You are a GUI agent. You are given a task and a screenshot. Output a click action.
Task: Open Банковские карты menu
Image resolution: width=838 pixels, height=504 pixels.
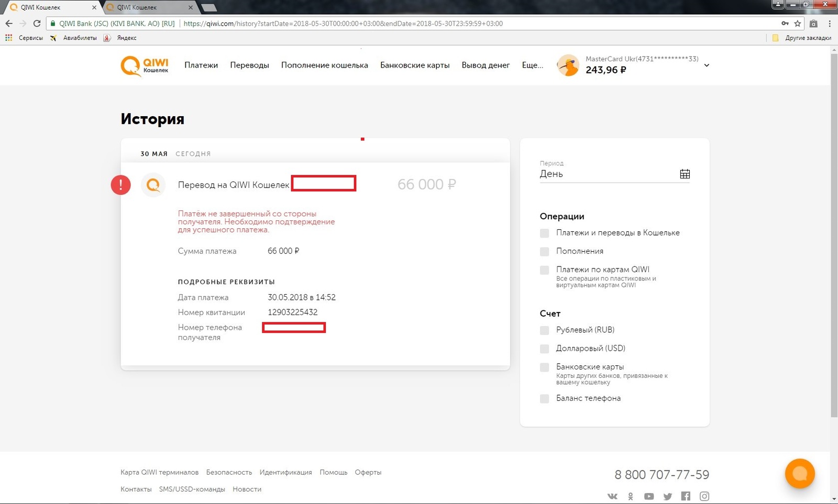(415, 65)
